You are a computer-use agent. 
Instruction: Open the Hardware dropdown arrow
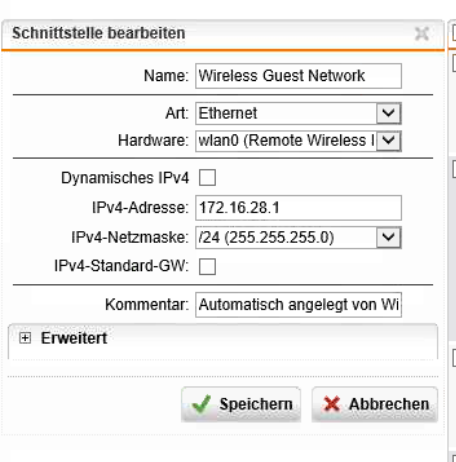388,140
